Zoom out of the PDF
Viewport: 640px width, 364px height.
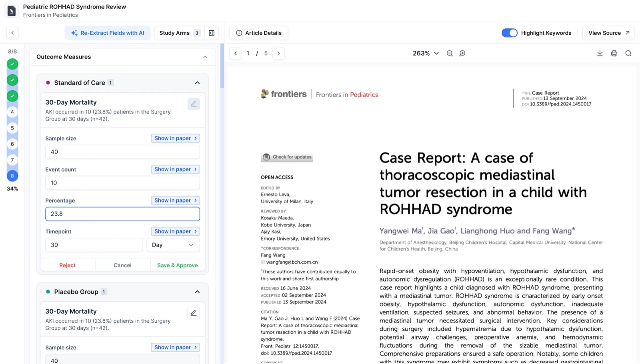[x=450, y=53]
